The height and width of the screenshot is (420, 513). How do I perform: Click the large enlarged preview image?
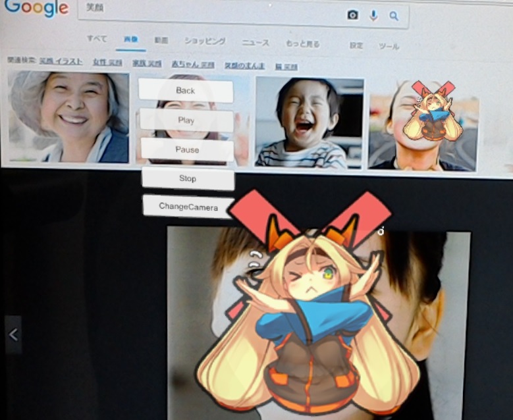coord(319,322)
